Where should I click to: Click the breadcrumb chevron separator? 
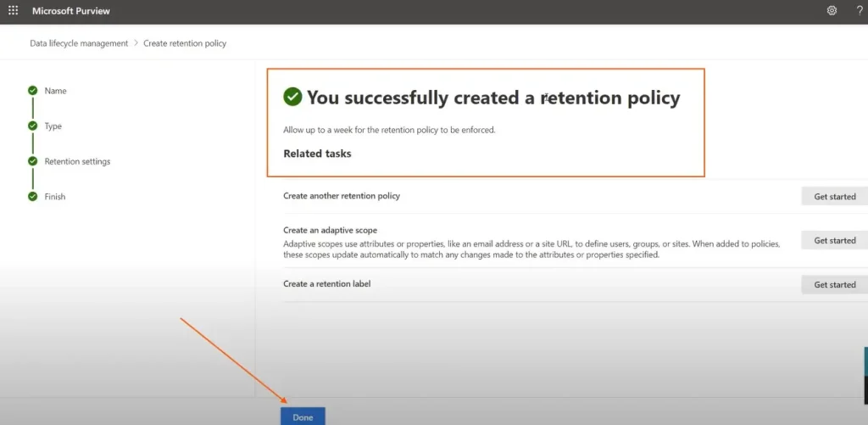[136, 43]
